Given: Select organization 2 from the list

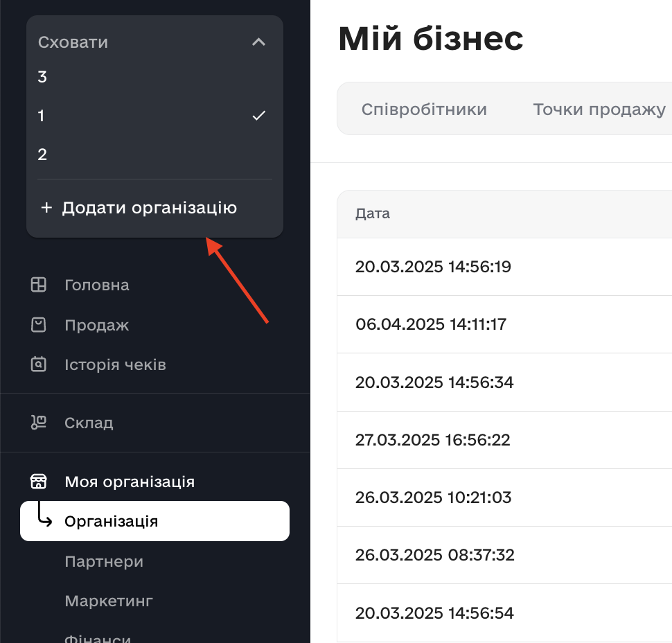Looking at the screenshot, I should (43, 155).
